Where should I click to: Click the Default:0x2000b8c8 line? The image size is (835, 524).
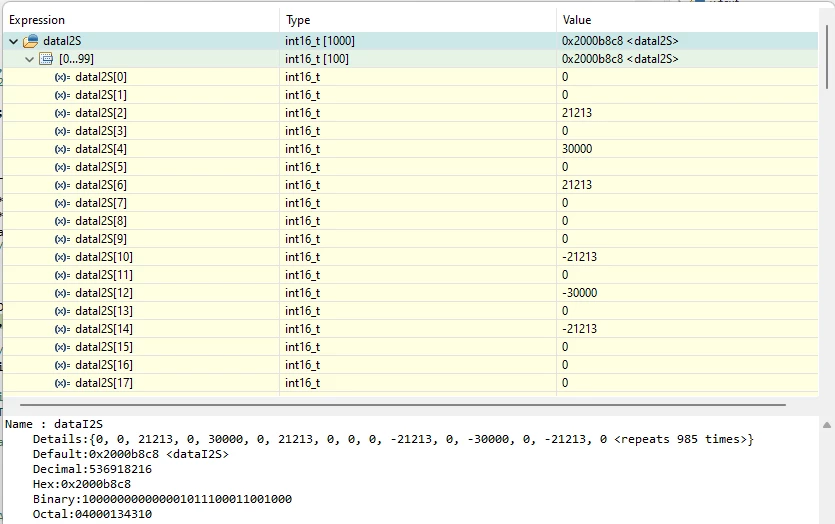pyautogui.click(x=130, y=454)
